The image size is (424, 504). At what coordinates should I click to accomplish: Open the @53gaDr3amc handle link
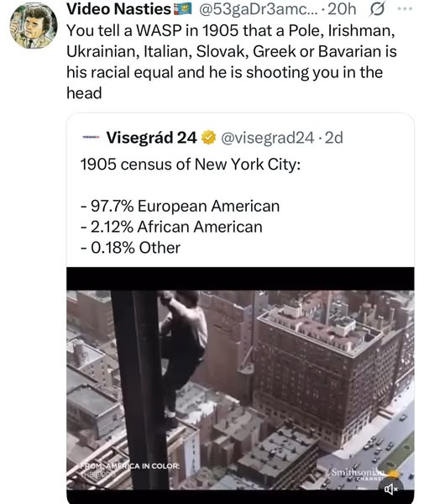[x=259, y=9]
